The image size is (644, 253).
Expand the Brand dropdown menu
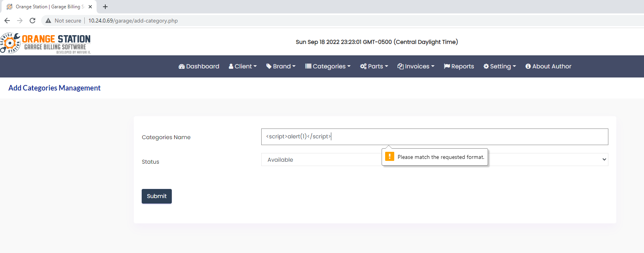281,66
